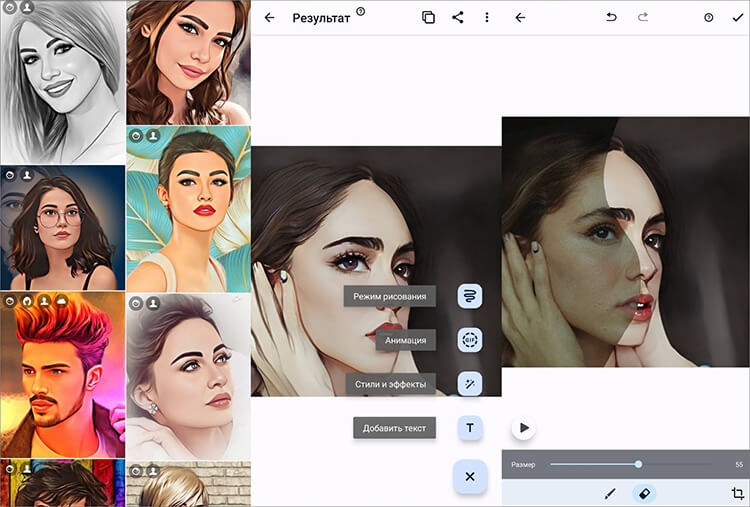Open the soft white watercolor portrait style
Screen dimensions: 750x507
coord(188,376)
